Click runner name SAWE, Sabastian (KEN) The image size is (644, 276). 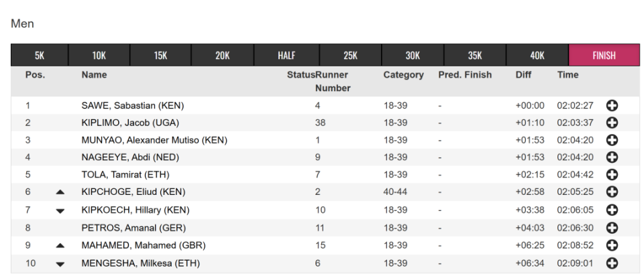[x=133, y=106]
